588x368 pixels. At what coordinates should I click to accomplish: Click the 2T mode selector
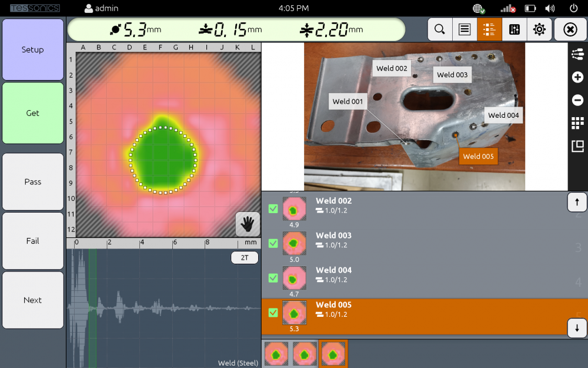(x=244, y=258)
